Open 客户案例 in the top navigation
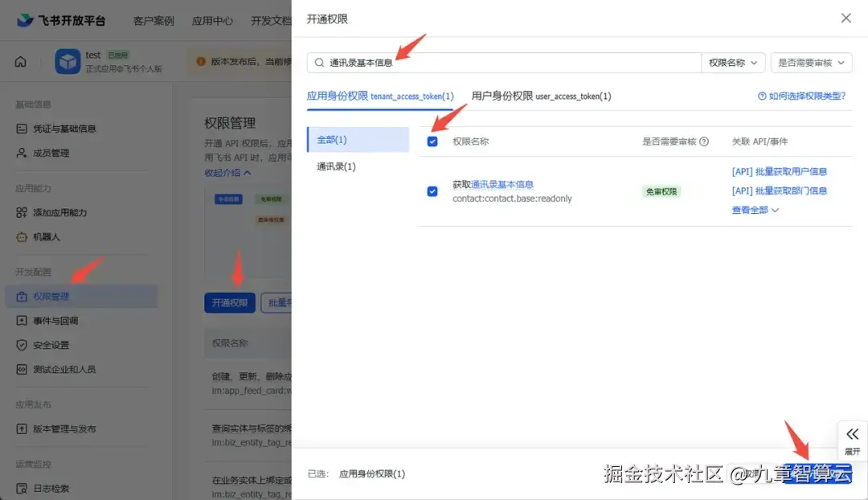Screen dimensions: 868x500 154,21
